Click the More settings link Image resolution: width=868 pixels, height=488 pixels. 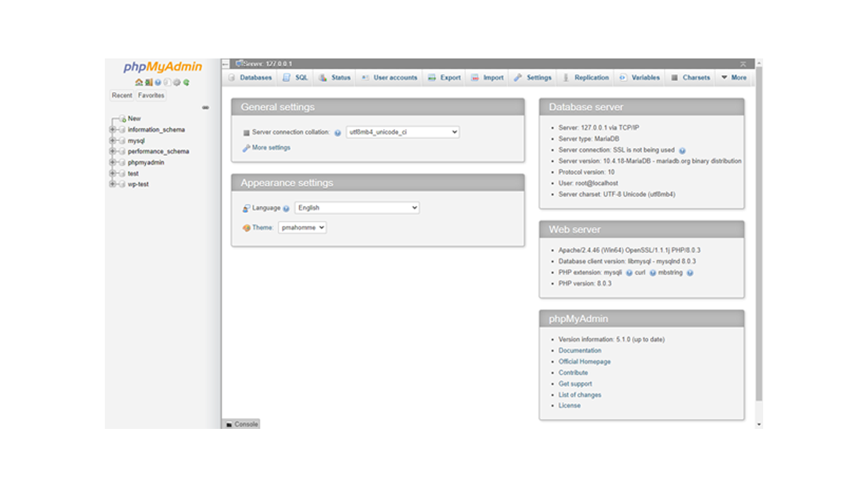pos(271,147)
